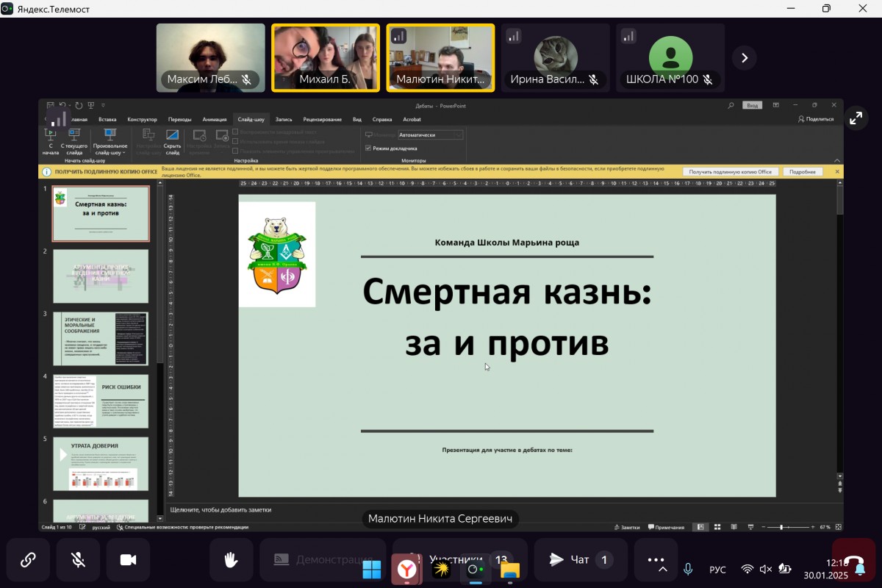This screenshot has width=882, height=588.
Task: Toggle the Режим докладчика checkbox
Action: (x=368, y=148)
